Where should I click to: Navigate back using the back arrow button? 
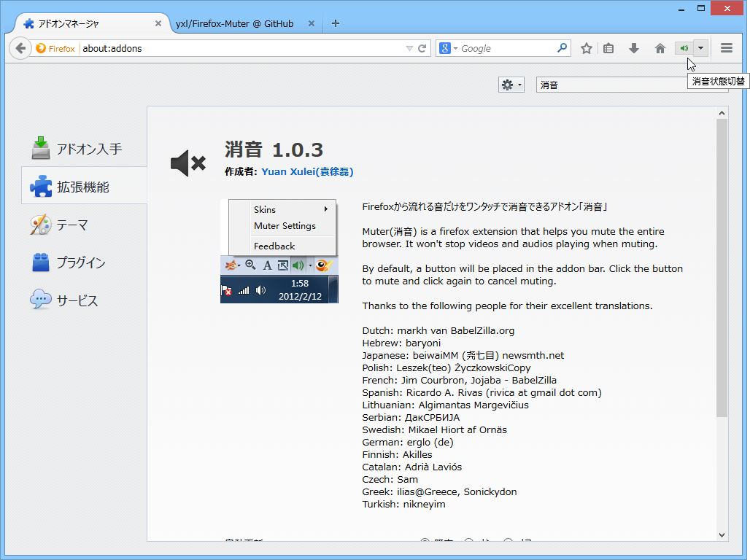coord(20,47)
